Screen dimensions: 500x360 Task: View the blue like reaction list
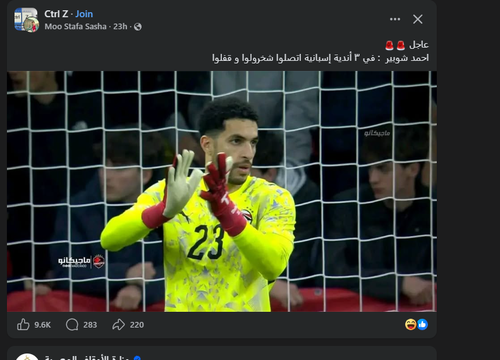[422, 324]
